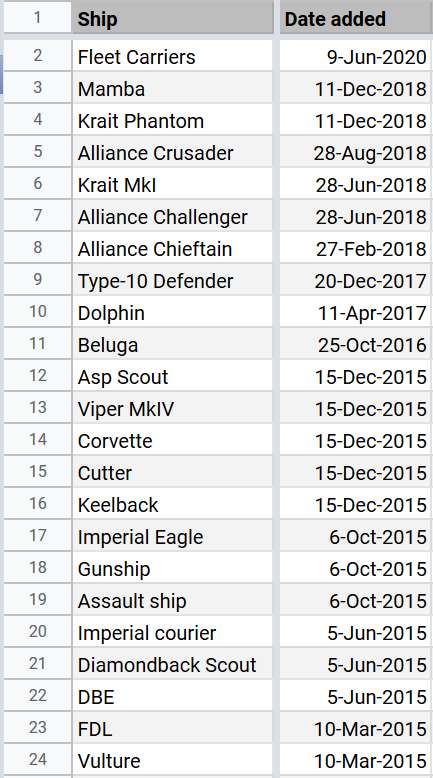The width and height of the screenshot is (433, 778).
Task: Select the date cell 11-Apr-2017
Action: click(356, 312)
